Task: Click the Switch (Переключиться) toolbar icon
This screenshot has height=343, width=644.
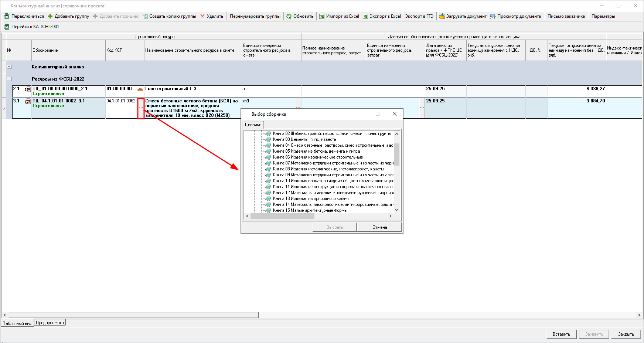Action: [x=7, y=16]
